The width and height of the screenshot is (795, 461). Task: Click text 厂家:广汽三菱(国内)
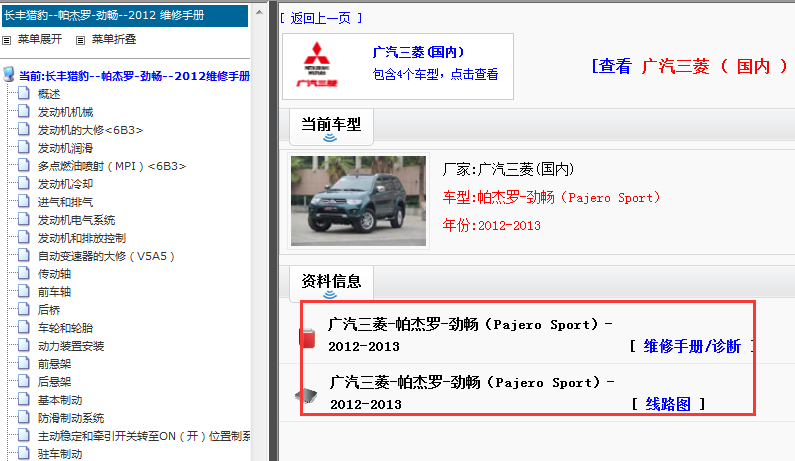pos(508,169)
